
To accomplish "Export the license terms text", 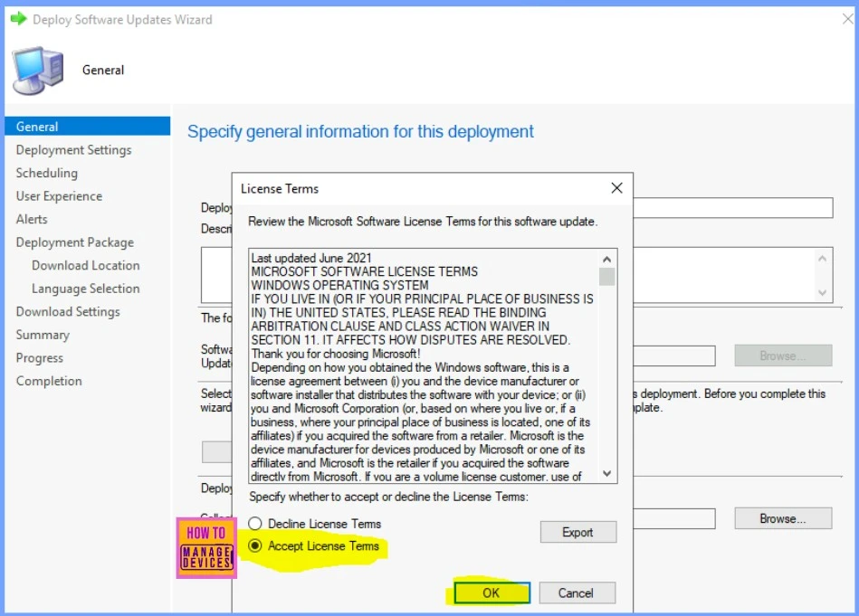I will point(578,532).
